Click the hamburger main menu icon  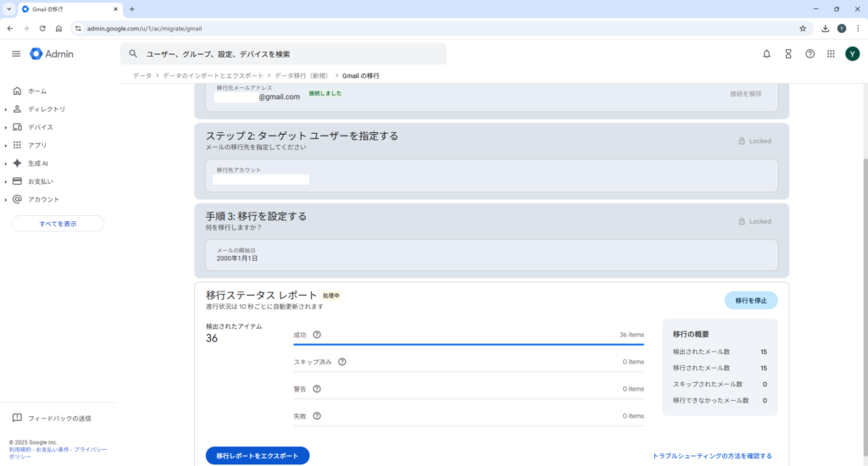pyautogui.click(x=16, y=54)
